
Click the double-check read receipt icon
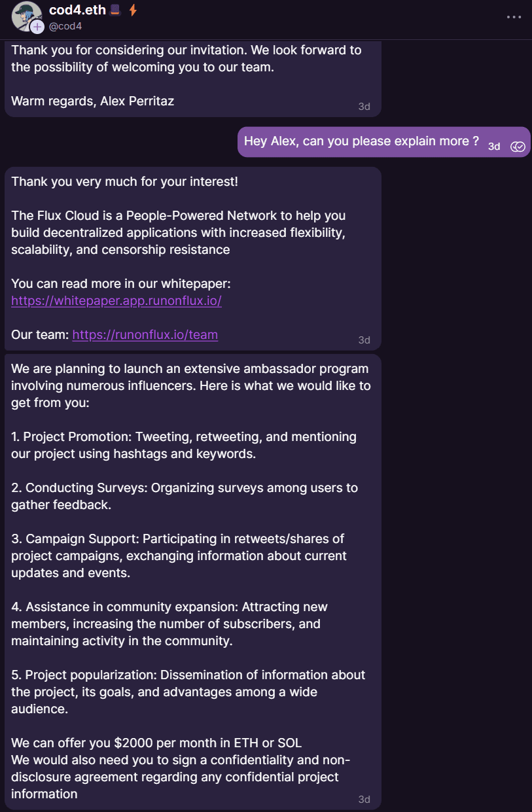(518, 147)
